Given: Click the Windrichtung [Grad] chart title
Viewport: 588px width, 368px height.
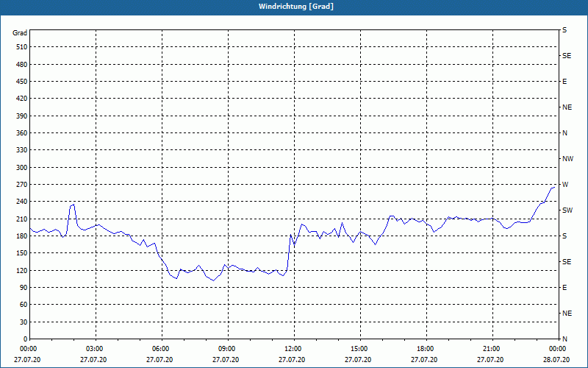Looking at the screenshot, I should pos(296,7).
